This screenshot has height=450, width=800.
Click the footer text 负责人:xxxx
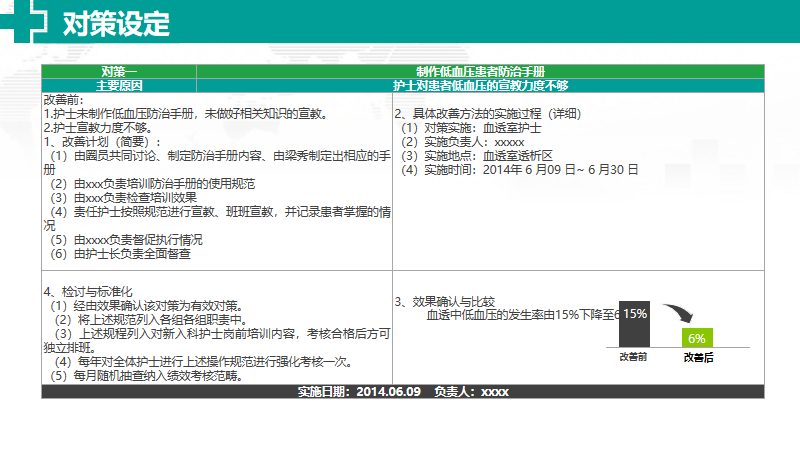coord(471,392)
